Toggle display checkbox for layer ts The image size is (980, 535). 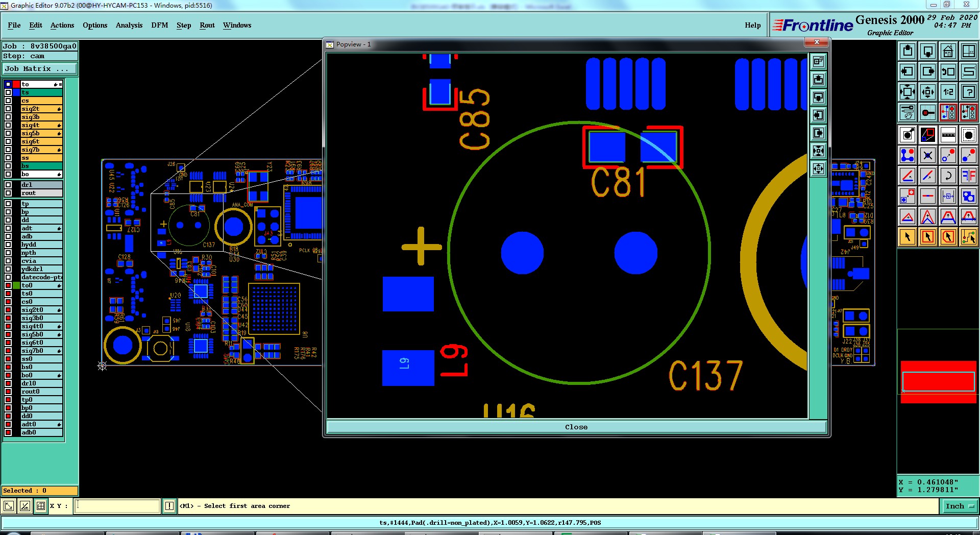(8, 92)
